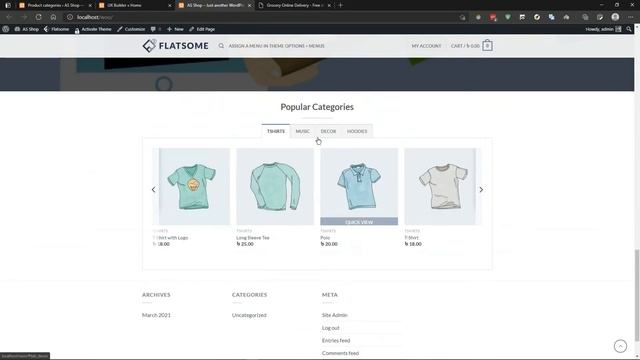Select the Decor category tab
The width and height of the screenshot is (640, 360).
click(x=328, y=131)
